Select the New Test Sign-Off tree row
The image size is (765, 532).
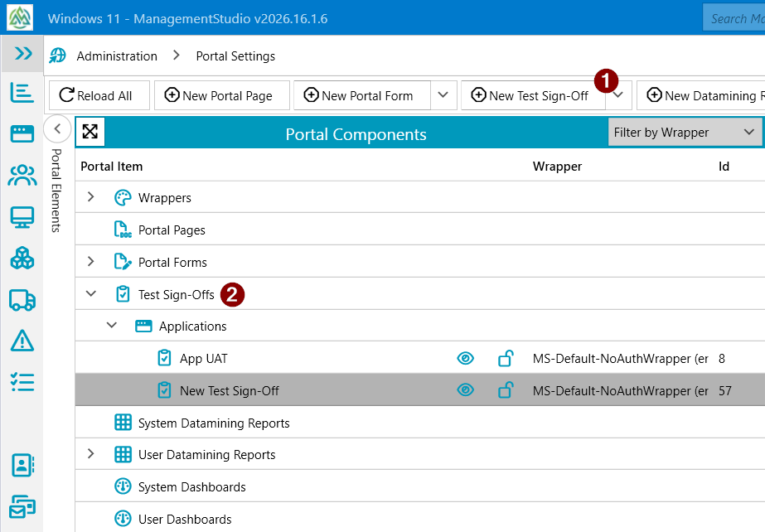pyautogui.click(x=420, y=390)
